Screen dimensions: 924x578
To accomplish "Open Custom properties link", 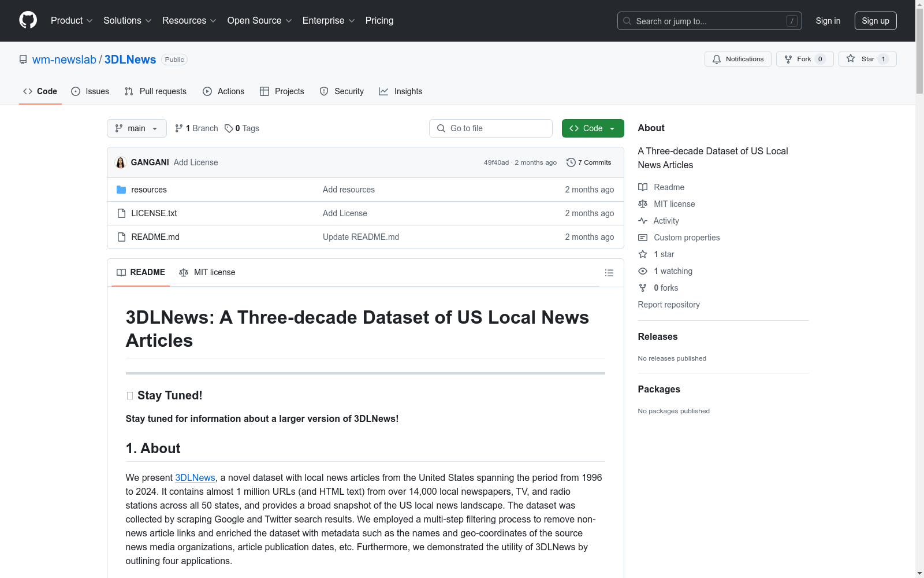I will (679, 238).
